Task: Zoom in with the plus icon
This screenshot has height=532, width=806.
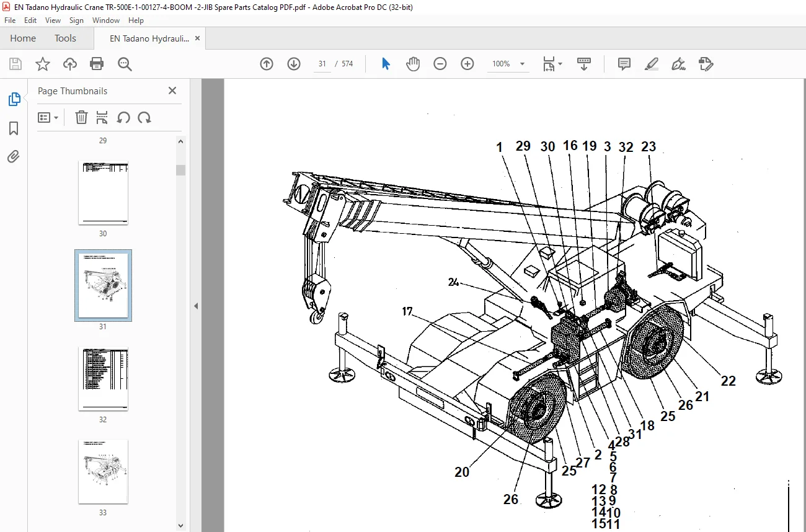Action: 467,64
